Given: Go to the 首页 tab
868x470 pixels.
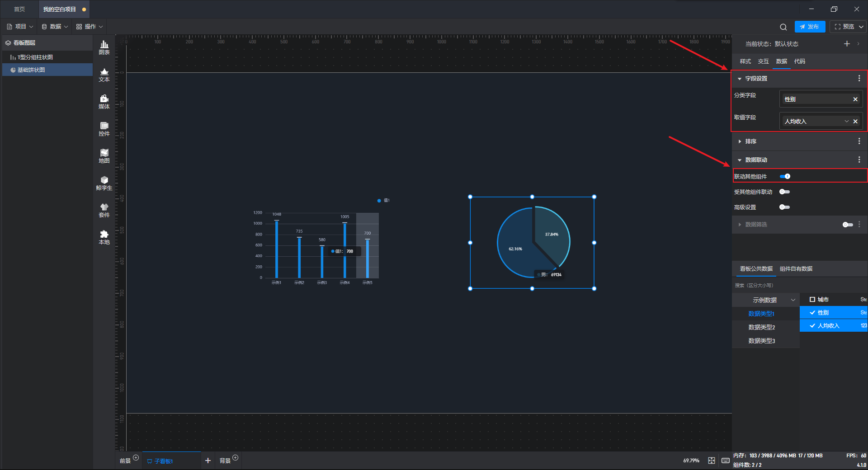Looking at the screenshot, I should point(19,9).
